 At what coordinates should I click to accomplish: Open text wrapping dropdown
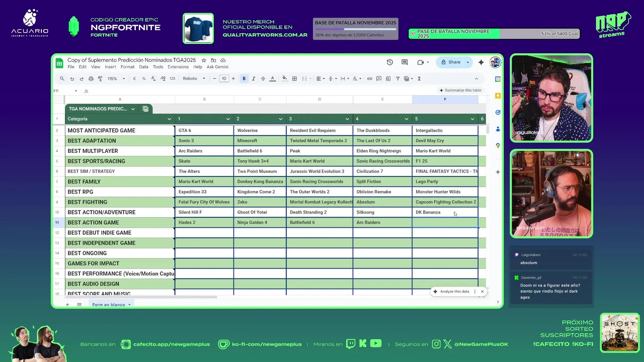pos(344,78)
